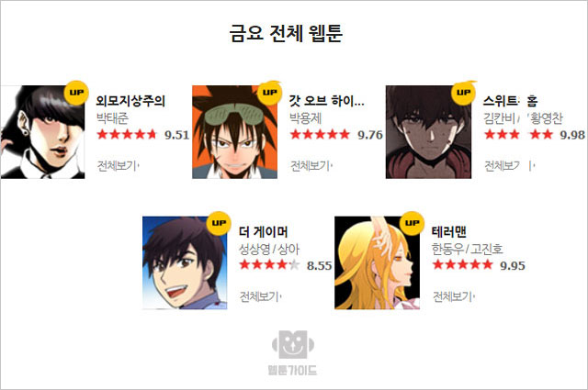This screenshot has height=390, width=588.
Task: Open the 외모지상주의 webtoon thumbnail
Action: pos(42,132)
